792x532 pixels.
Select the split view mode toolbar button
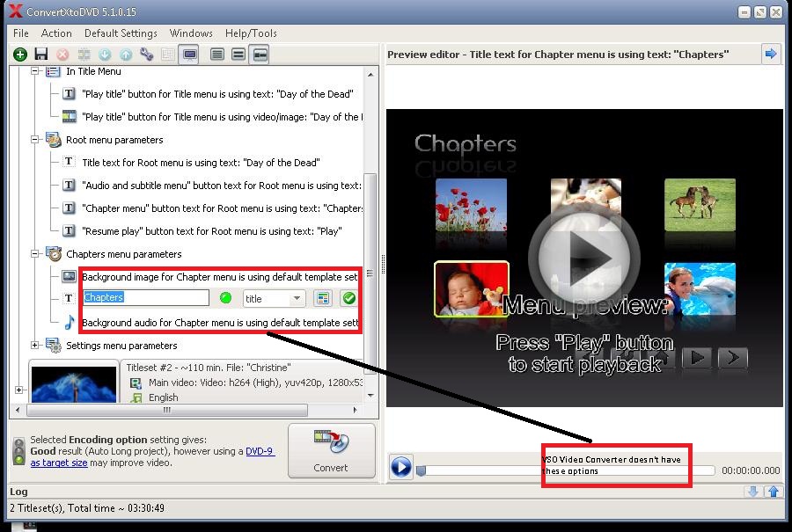(x=260, y=54)
